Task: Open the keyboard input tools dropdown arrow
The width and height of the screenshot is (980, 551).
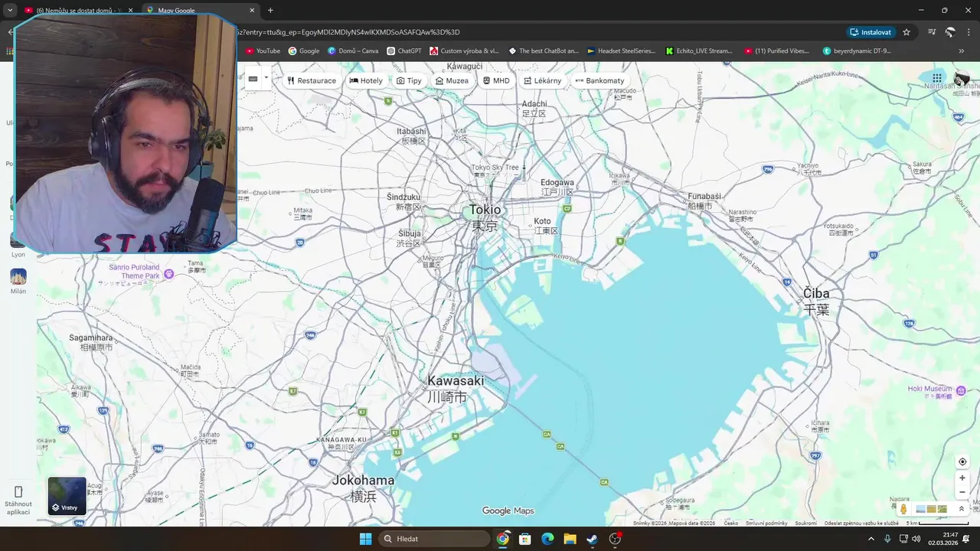Action: (x=266, y=78)
